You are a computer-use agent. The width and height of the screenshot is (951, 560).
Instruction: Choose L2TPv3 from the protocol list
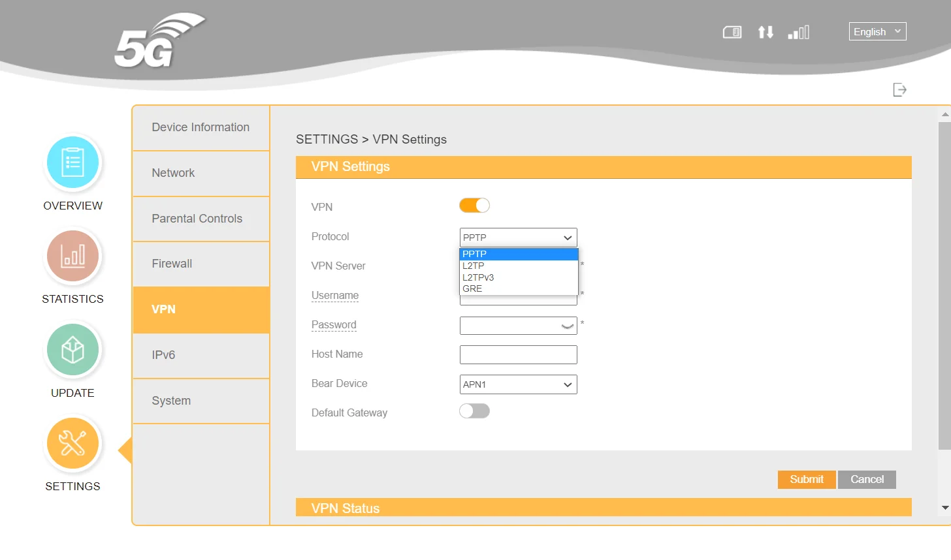tap(479, 277)
